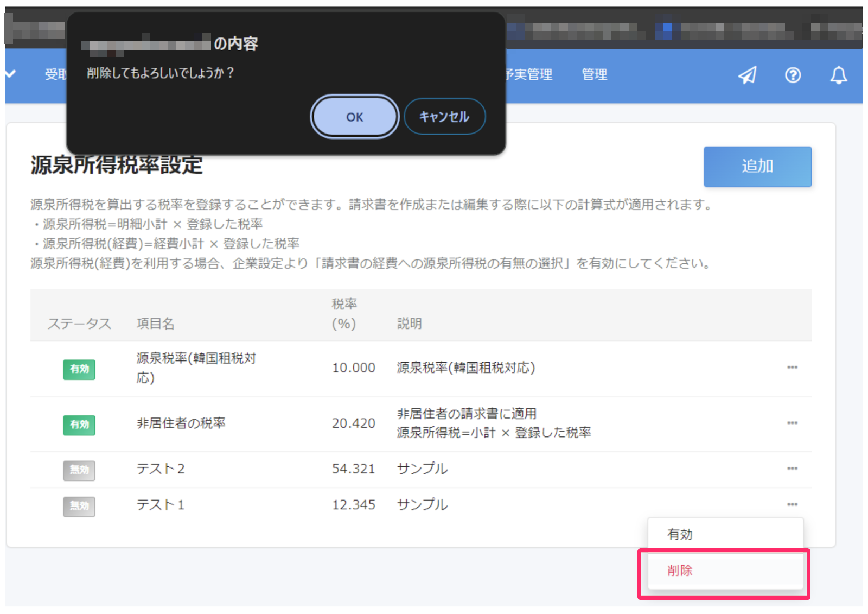This screenshot has height=614, width=868.
Task: Click the tax rate value 20.420
Action: pyautogui.click(x=354, y=423)
